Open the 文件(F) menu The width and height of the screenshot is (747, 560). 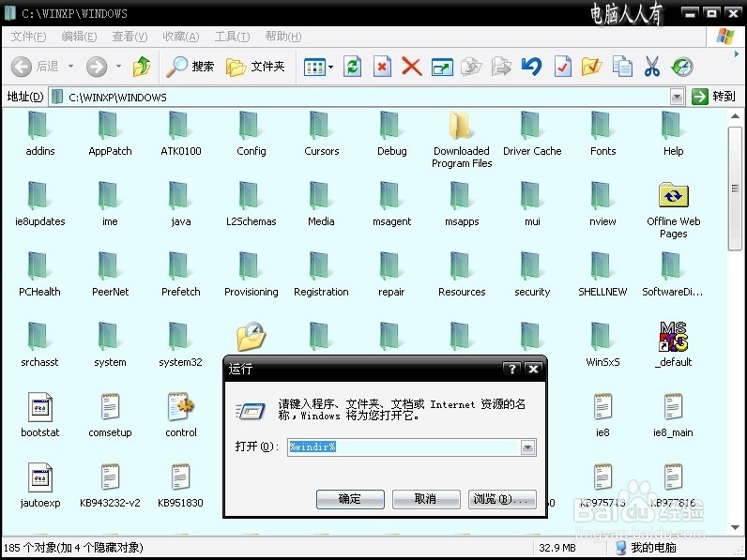pyautogui.click(x=28, y=37)
